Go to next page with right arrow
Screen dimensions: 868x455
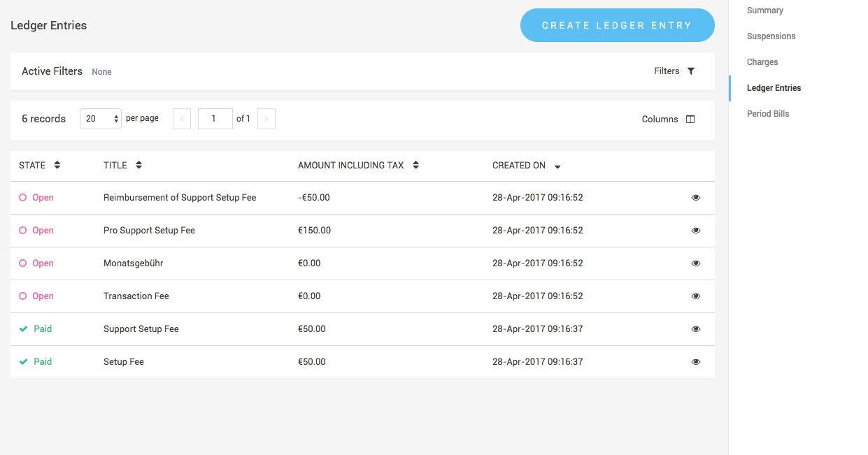coord(266,118)
